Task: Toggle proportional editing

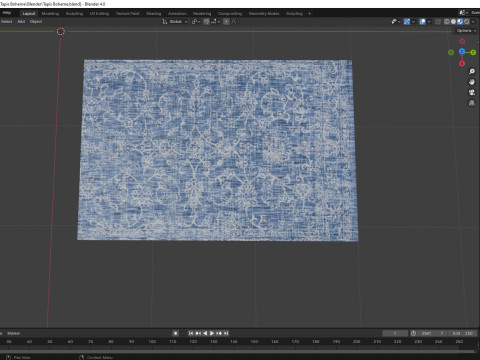Action: pos(226,22)
